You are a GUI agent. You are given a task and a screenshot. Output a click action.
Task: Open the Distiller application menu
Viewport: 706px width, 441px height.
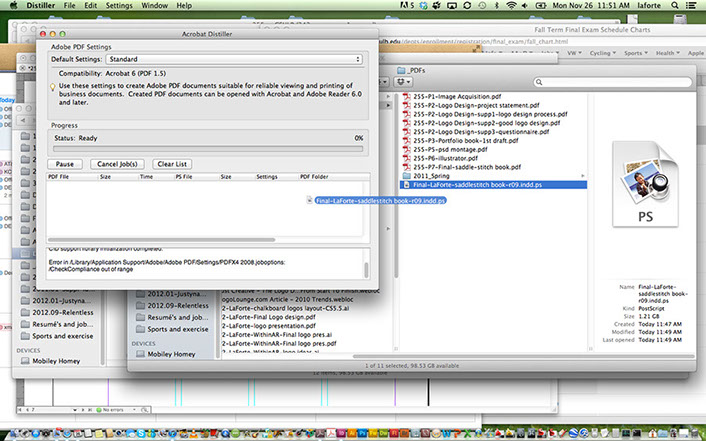(x=41, y=5)
